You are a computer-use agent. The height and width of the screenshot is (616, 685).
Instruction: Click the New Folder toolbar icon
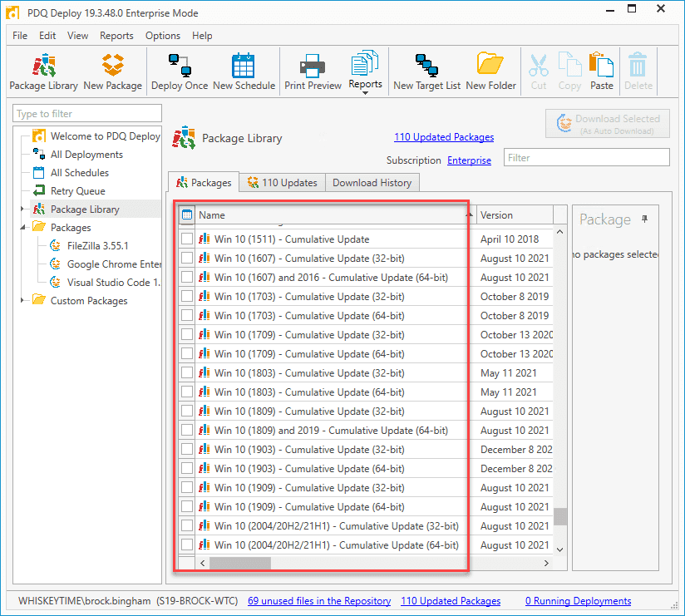click(490, 71)
